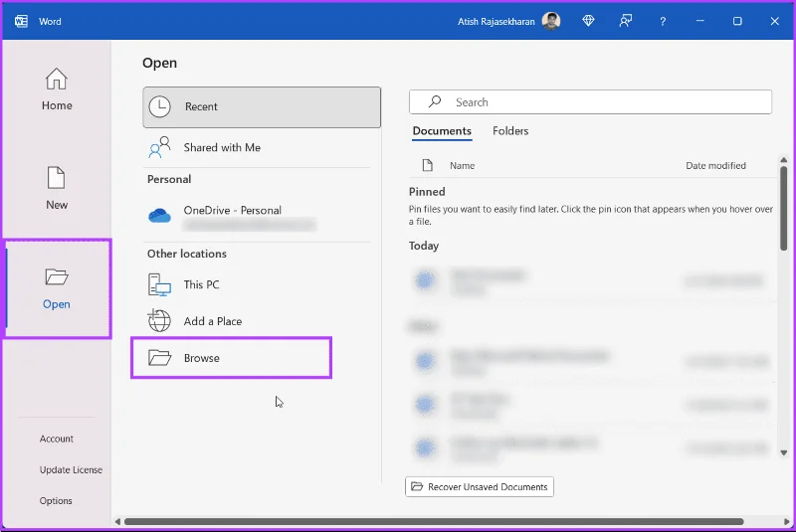Image resolution: width=796 pixels, height=532 pixels.
Task: Click horizontal scrollbar left arrow
Action: [117, 521]
